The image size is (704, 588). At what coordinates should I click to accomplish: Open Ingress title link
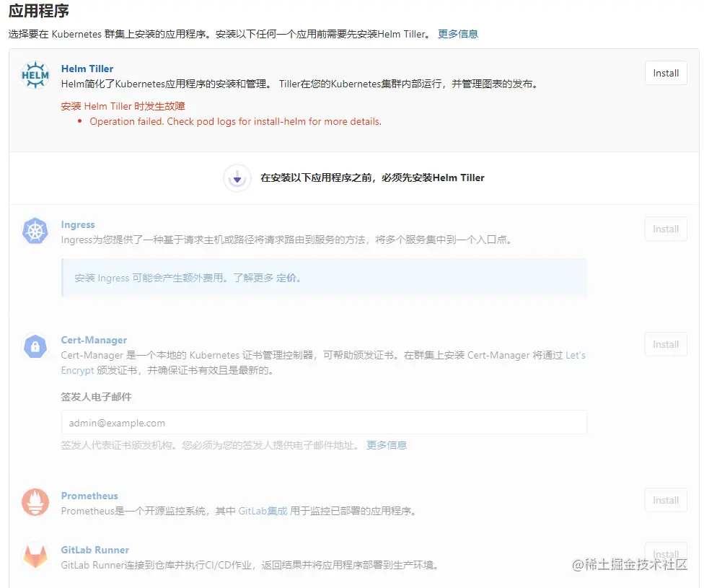click(78, 224)
